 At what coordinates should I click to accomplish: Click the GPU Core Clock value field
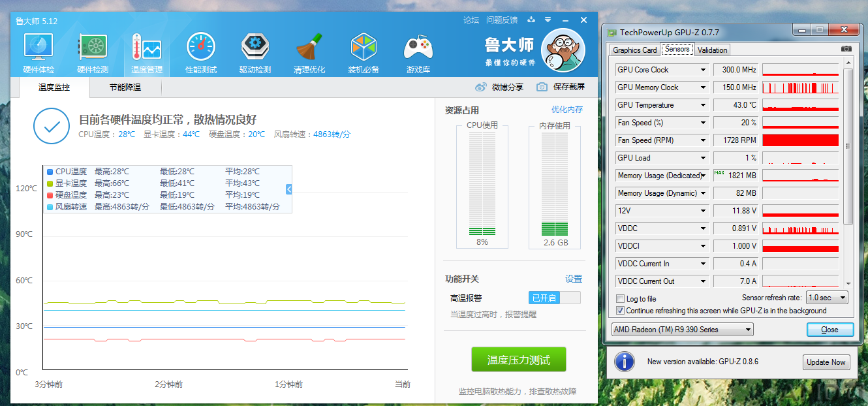[x=736, y=70]
